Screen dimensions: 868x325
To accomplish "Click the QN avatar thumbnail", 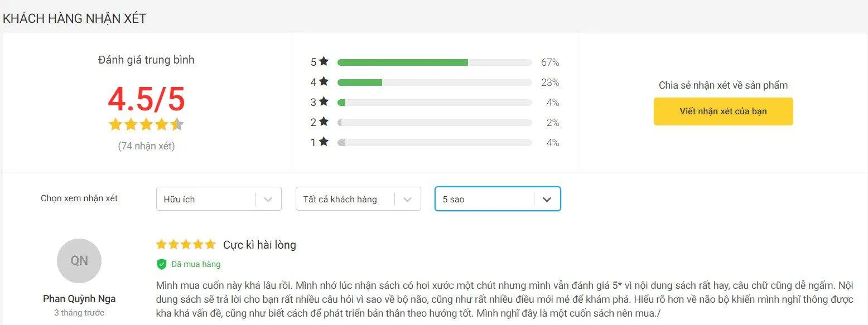I will pyautogui.click(x=79, y=260).
